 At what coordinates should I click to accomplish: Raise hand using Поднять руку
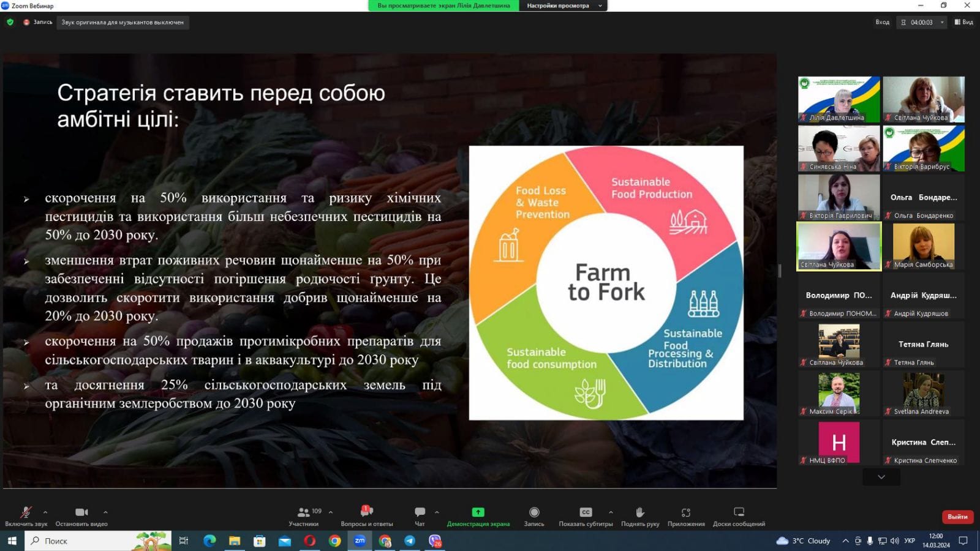[x=640, y=515]
